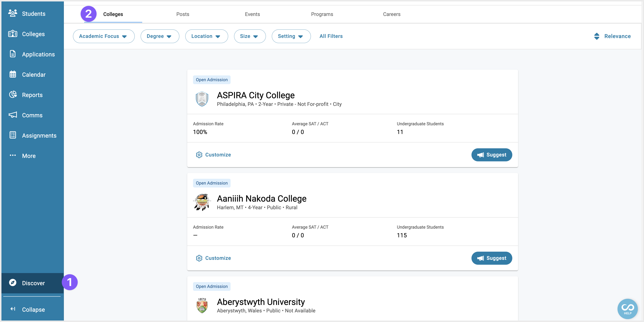The image size is (644, 322).
Task: Customize ASPIRA City College
Action: click(213, 155)
